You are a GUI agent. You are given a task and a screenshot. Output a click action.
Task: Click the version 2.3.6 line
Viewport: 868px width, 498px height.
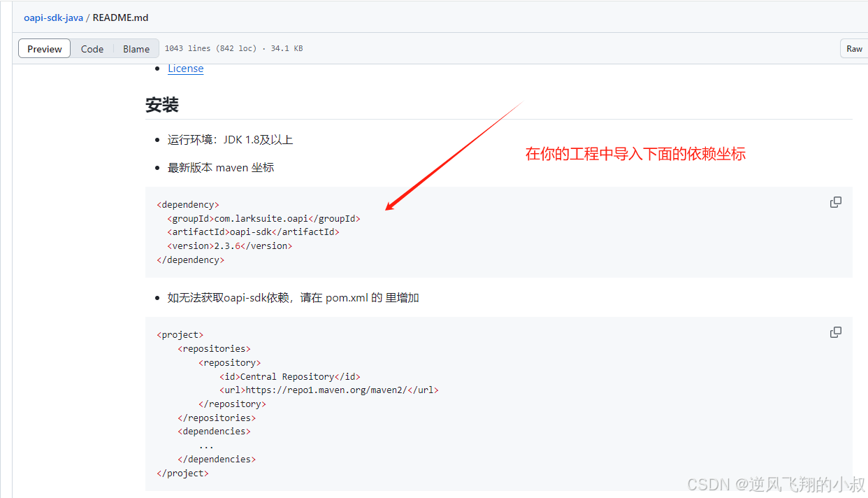(x=229, y=246)
